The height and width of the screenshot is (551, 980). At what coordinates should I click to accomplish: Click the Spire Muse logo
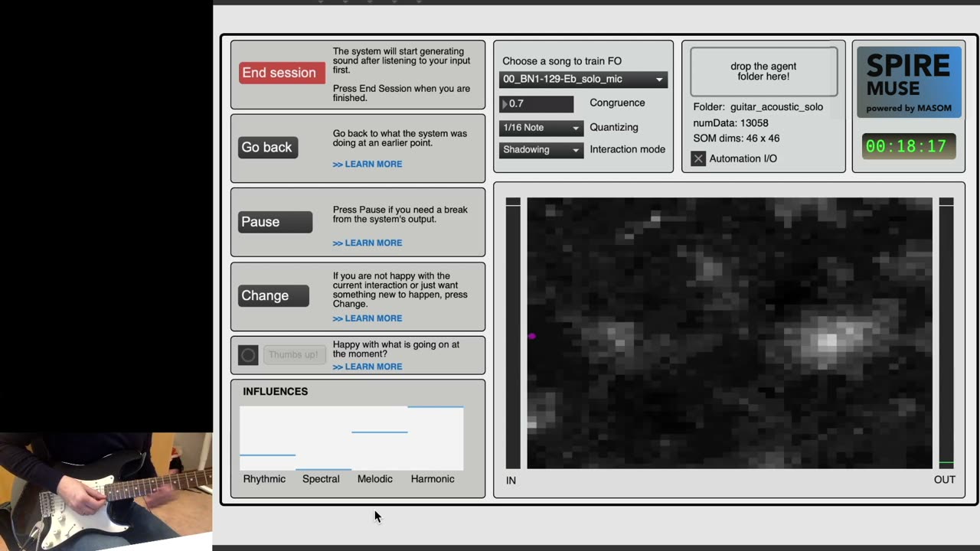909,83
